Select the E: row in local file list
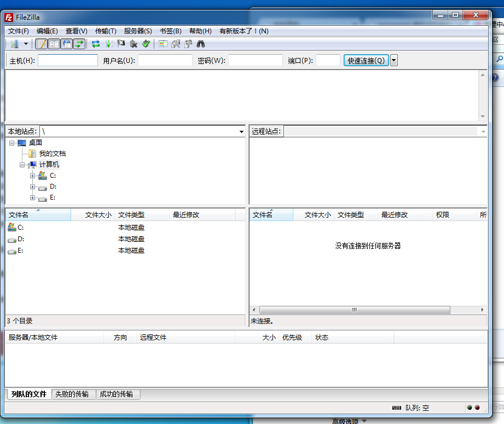The height and width of the screenshot is (424, 504). coord(125,251)
